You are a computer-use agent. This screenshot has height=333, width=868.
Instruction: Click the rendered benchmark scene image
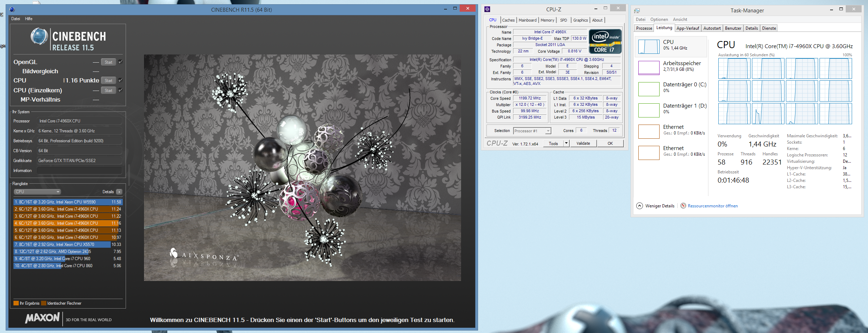point(302,168)
